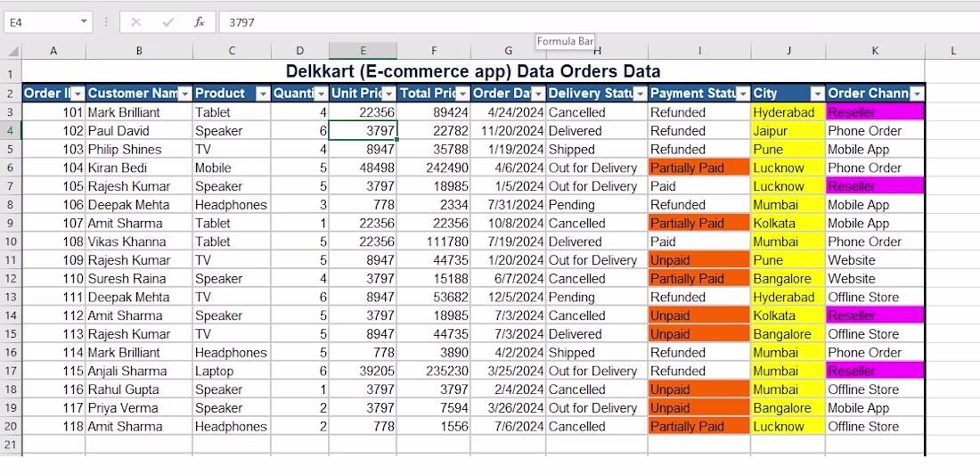Viewport: 980px width, 475px height.
Task: Select row 21 header
Action: click(x=11, y=445)
